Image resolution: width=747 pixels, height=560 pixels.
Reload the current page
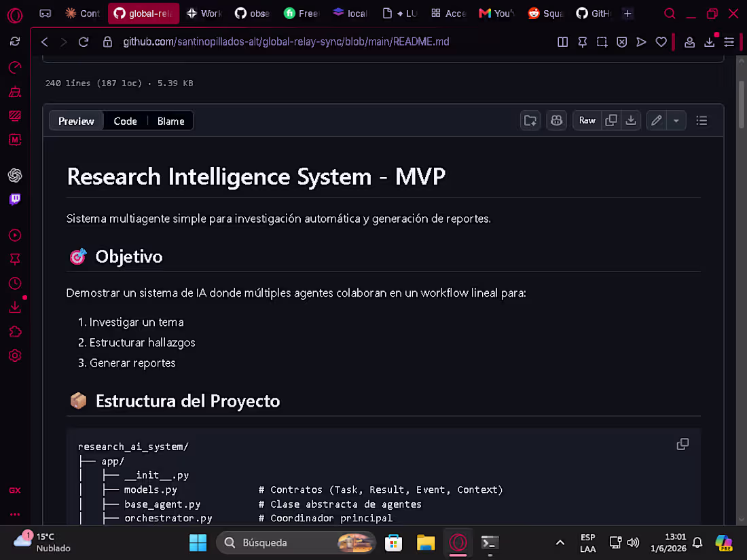click(x=84, y=42)
